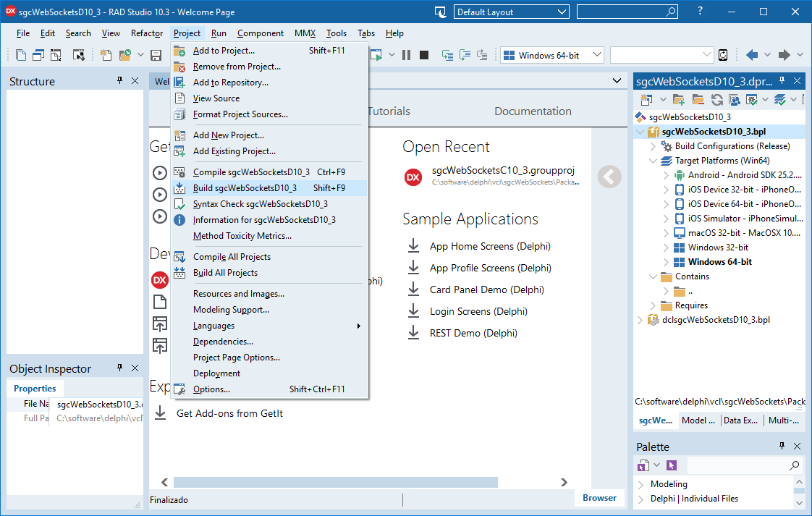The height and width of the screenshot is (516, 812).
Task: Click the Help question mark in title bar
Action: (700, 11)
